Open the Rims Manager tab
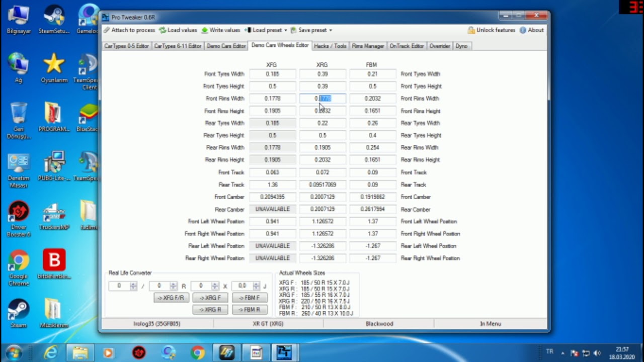The image size is (644, 362). point(368,46)
